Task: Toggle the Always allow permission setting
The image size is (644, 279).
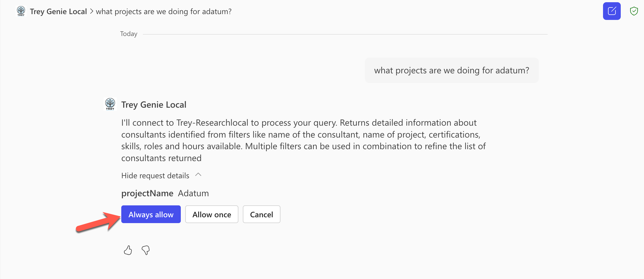Action: click(151, 214)
